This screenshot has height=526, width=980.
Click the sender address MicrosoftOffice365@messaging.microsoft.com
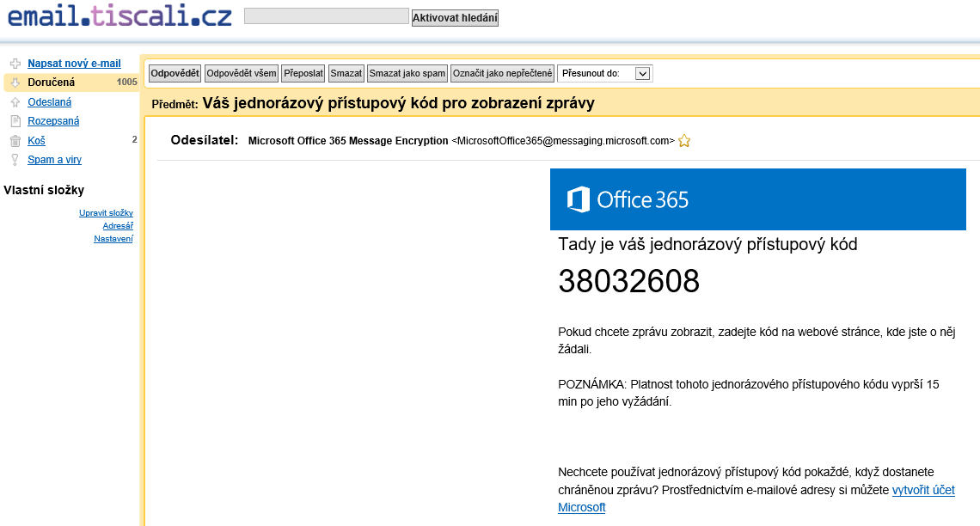coord(563,141)
